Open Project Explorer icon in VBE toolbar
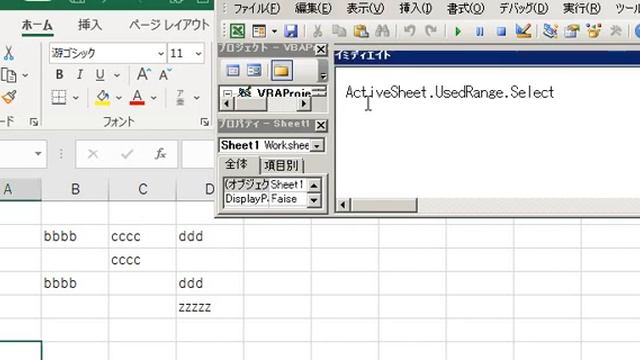The height and width of the screenshot is (360, 640). (550, 31)
